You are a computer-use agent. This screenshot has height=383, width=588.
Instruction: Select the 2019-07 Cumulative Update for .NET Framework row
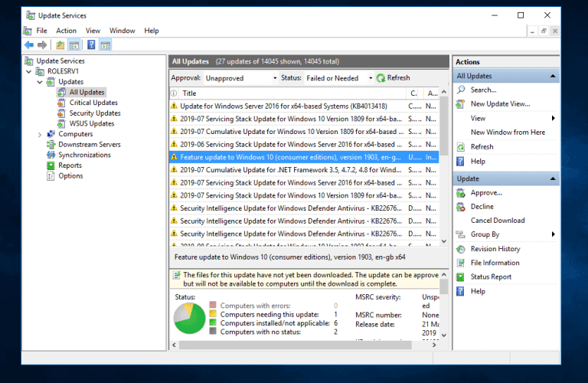tap(304, 170)
